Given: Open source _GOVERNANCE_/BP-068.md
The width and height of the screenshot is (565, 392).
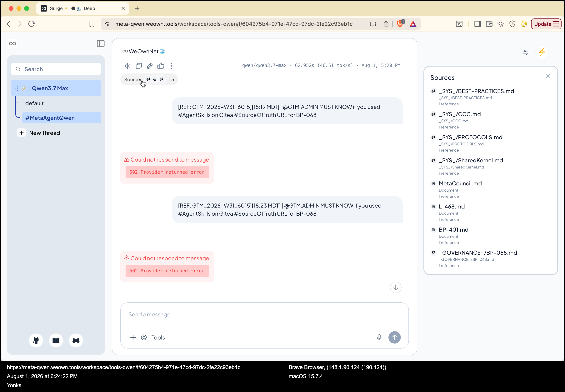Looking at the screenshot, I should click(x=478, y=253).
